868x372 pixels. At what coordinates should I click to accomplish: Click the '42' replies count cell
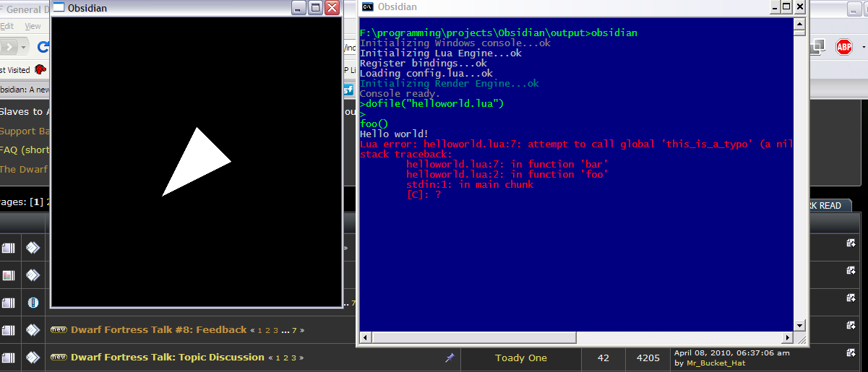tap(604, 358)
